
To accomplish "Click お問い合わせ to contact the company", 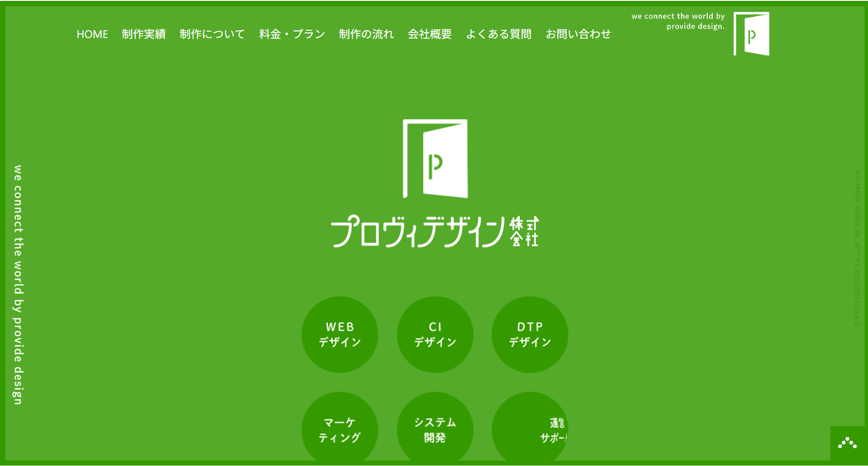I will click(x=579, y=34).
